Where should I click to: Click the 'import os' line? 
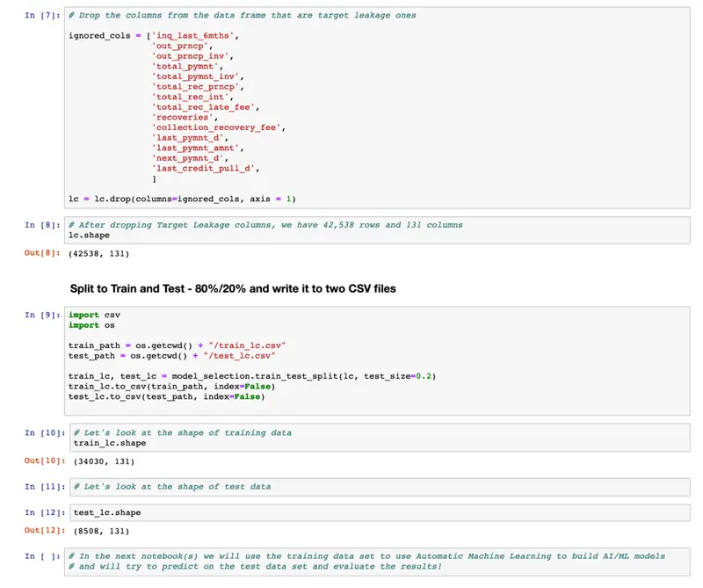point(91,325)
